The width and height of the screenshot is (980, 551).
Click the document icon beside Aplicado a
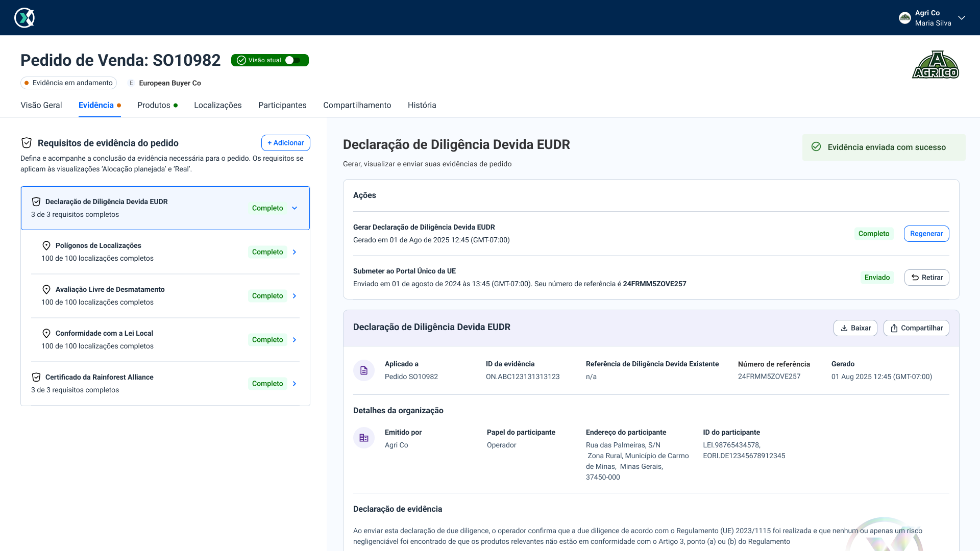364,370
